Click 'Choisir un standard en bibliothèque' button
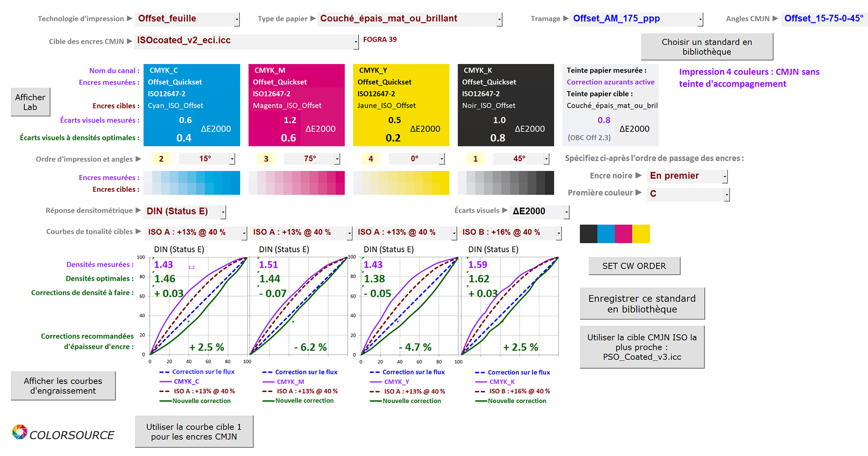This screenshot has width=868, height=456. click(x=707, y=47)
